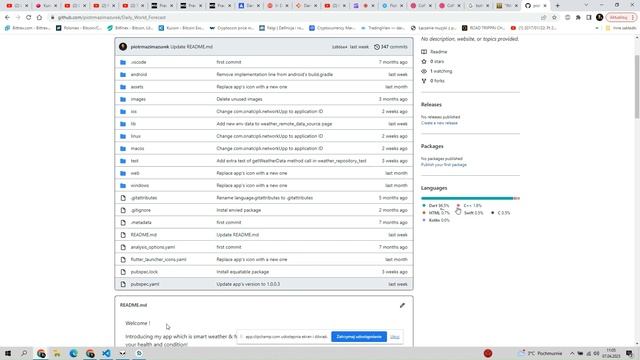Click folder icon beside images
This screenshot has width=640, height=360.
tap(123, 99)
